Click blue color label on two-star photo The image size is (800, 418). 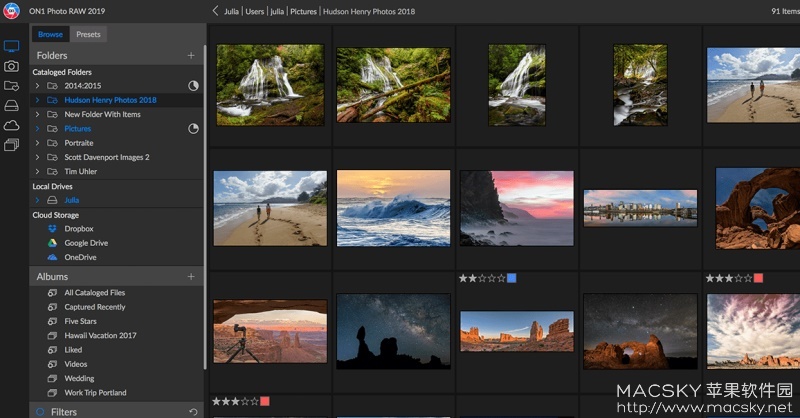[512, 278]
